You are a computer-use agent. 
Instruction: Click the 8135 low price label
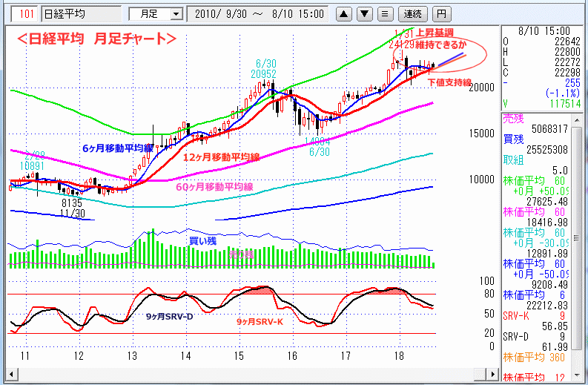point(72,203)
